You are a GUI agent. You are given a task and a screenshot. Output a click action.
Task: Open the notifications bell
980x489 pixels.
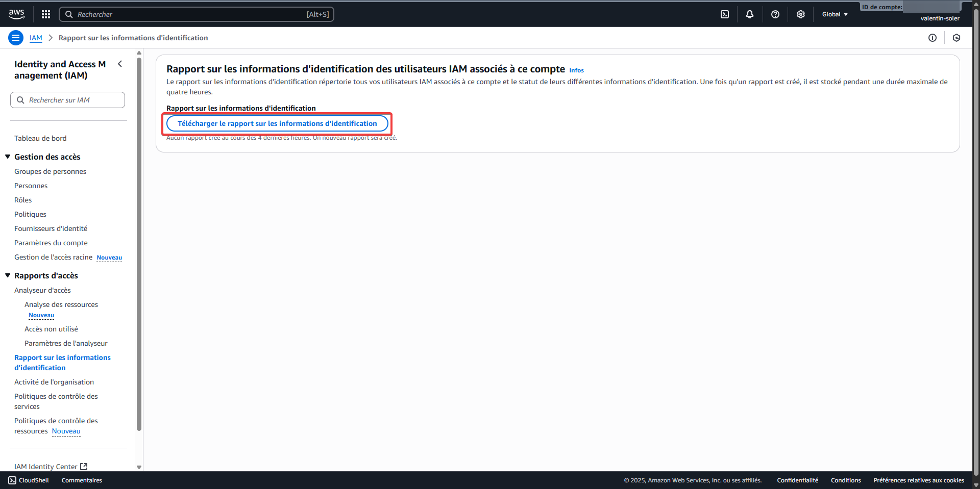[x=750, y=14]
